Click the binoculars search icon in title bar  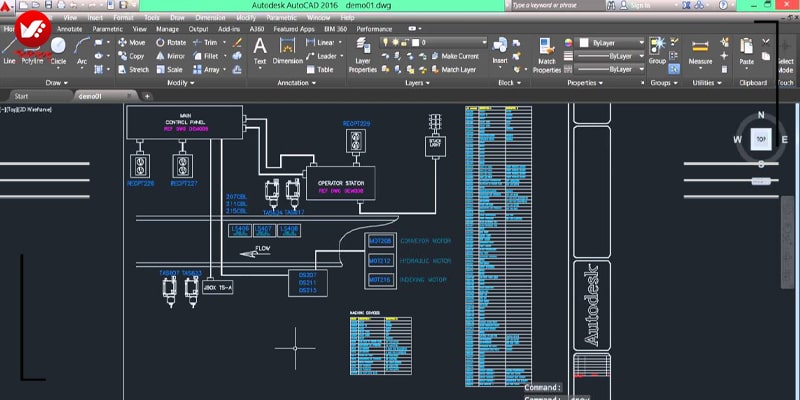611,5
